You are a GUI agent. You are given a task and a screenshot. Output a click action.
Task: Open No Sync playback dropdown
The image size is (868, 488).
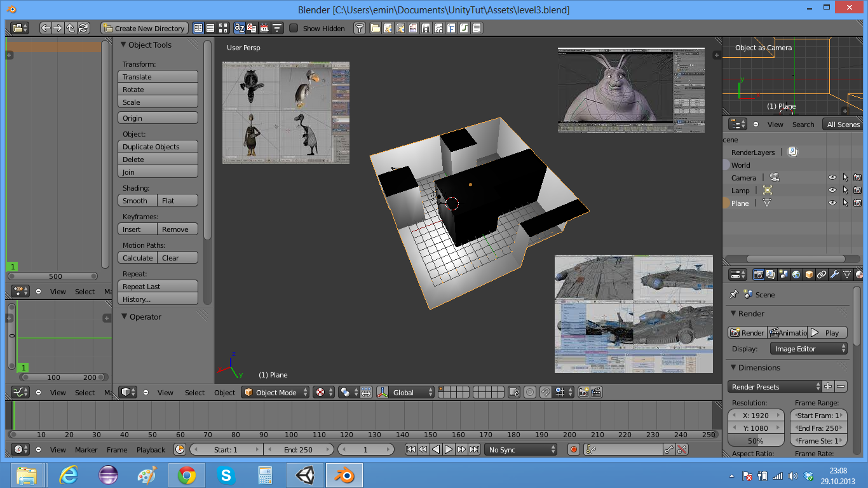click(x=520, y=449)
